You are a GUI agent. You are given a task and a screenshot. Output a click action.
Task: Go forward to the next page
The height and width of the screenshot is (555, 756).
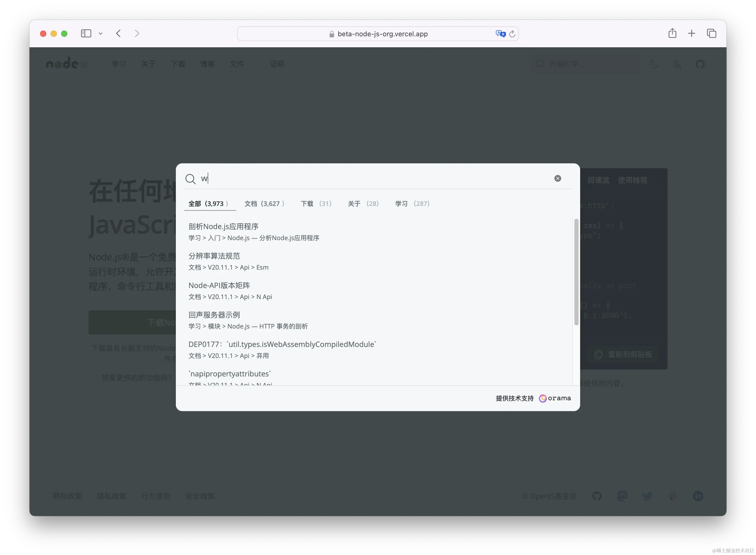point(137,34)
